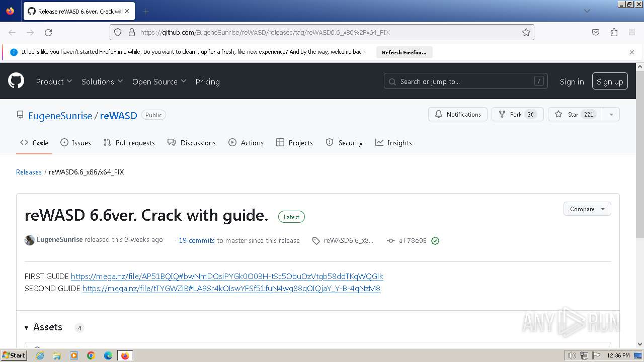Viewport: 644px width, 362px height.
Task: Click the Notifications button
Action: (458, 115)
